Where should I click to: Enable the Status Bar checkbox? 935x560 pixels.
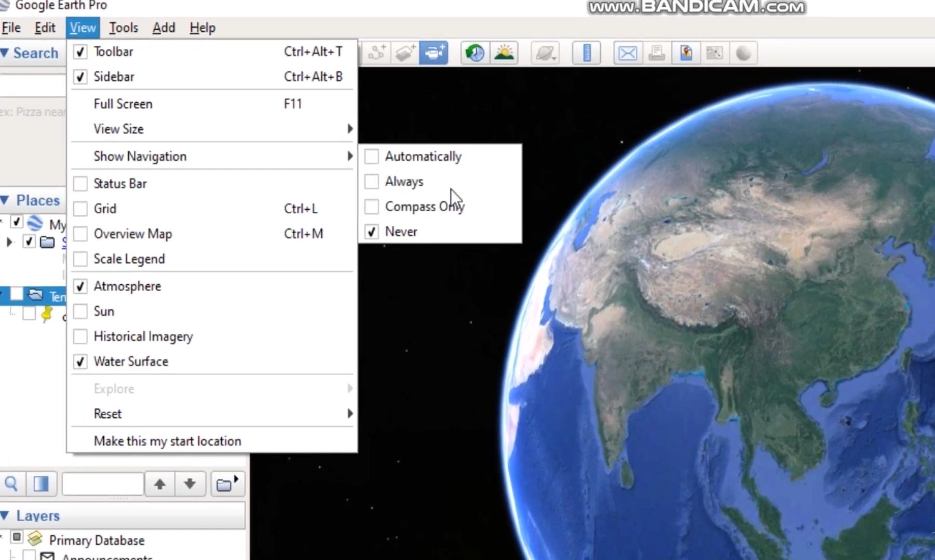[x=80, y=184]
